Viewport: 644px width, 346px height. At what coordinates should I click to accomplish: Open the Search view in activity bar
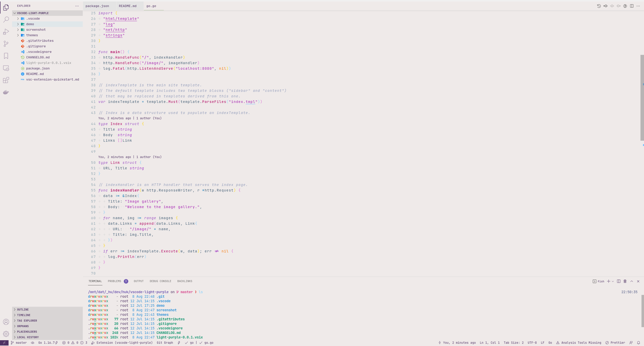[6, 19]
